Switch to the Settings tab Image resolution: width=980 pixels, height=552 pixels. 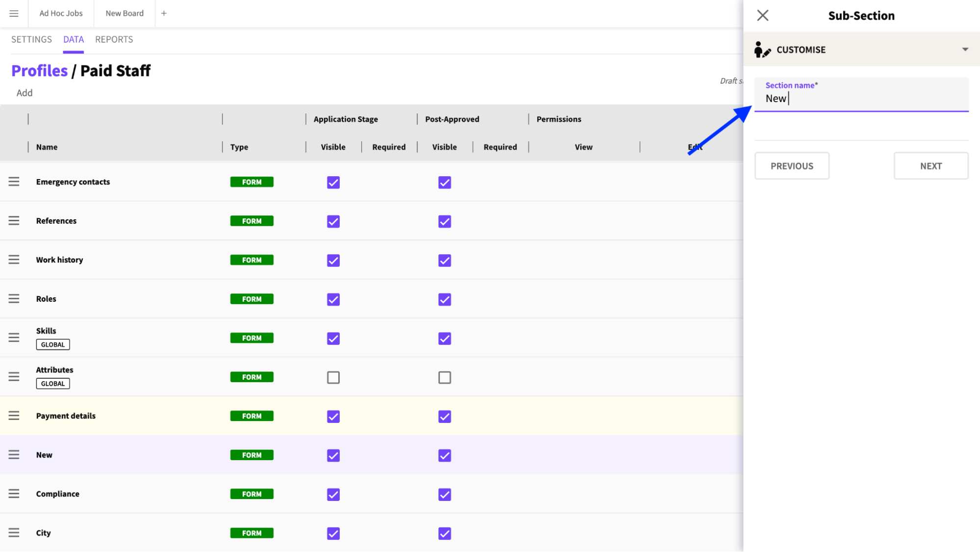[x=31, y=39]
